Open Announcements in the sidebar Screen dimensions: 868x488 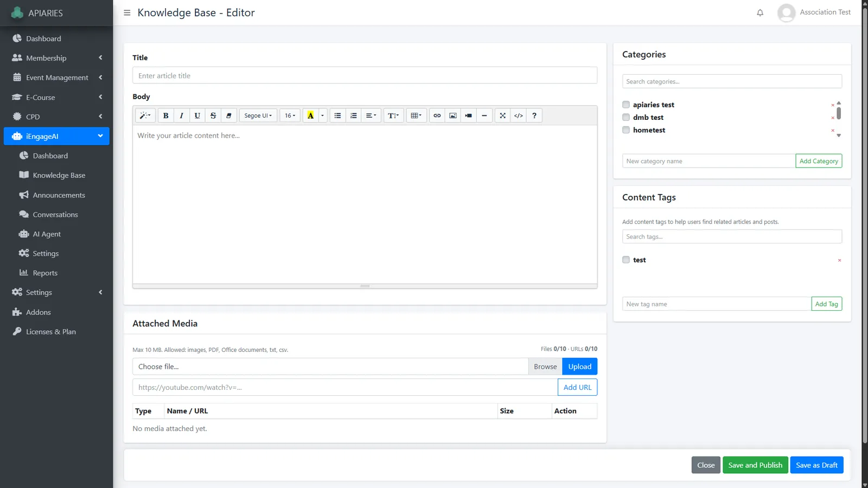click(56, 195)
